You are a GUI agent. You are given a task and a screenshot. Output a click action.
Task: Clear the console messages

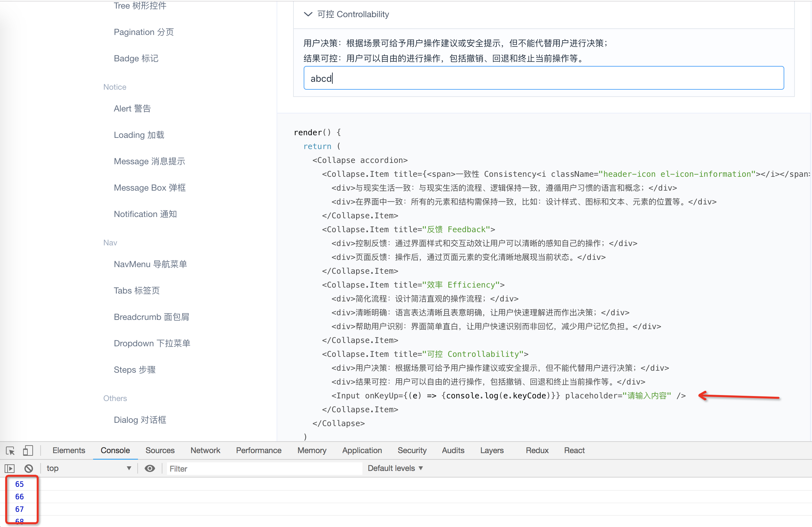pos(29,468)
